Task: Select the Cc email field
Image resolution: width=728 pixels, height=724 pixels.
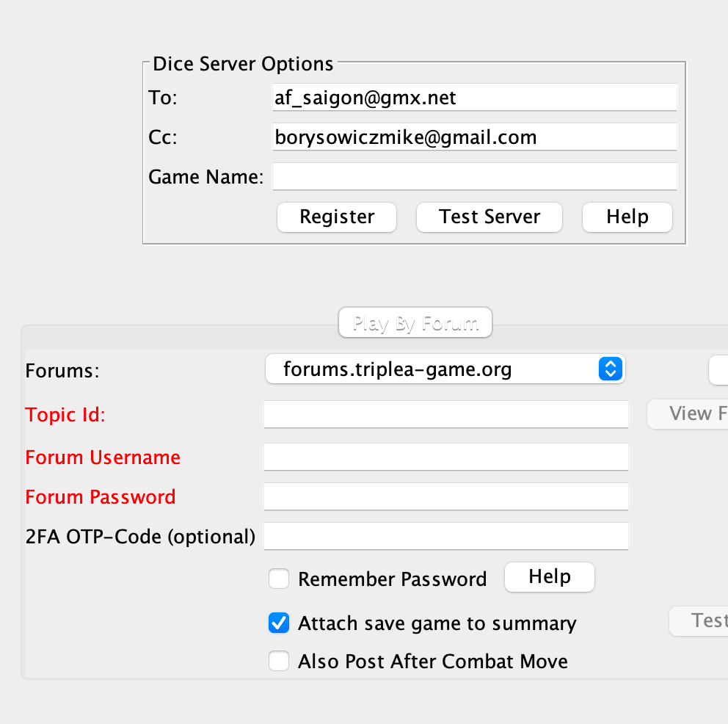Action: point(475,137)
